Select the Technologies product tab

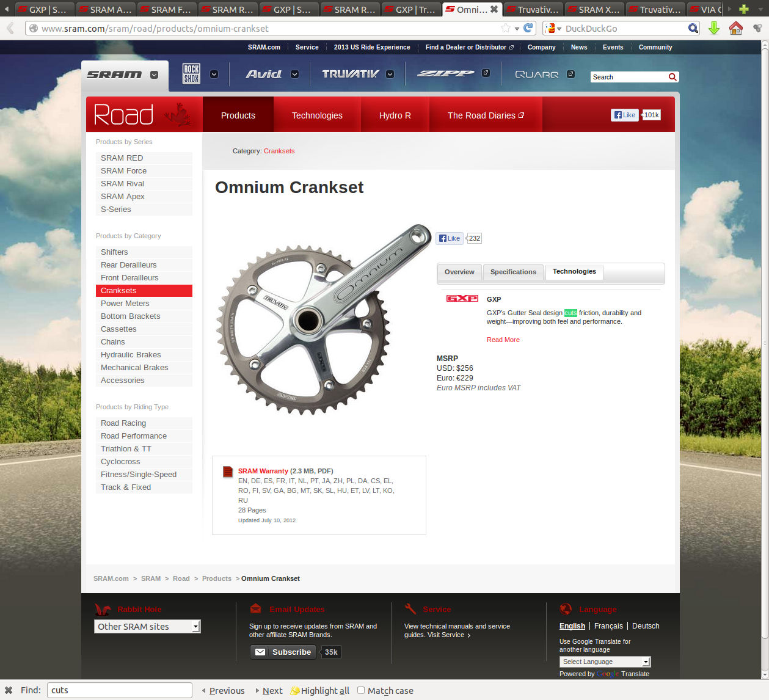pyautogui.click(x=574, y=271)
